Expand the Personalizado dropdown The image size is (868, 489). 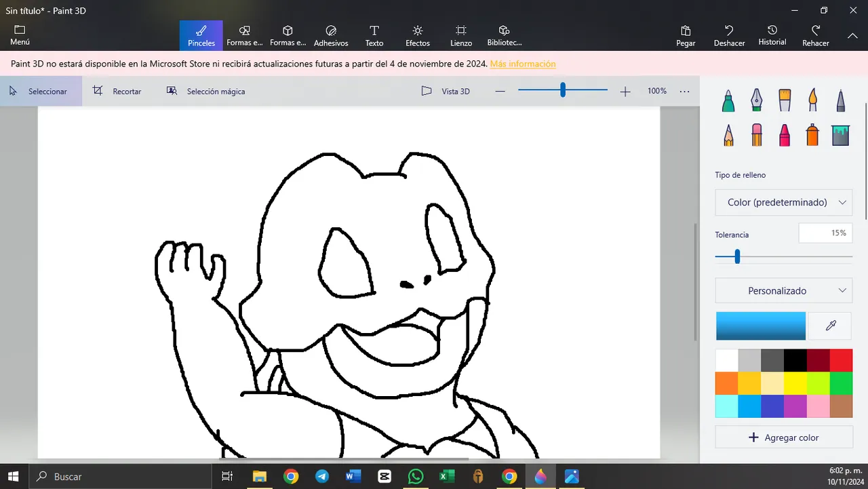[x=784, y=290]
